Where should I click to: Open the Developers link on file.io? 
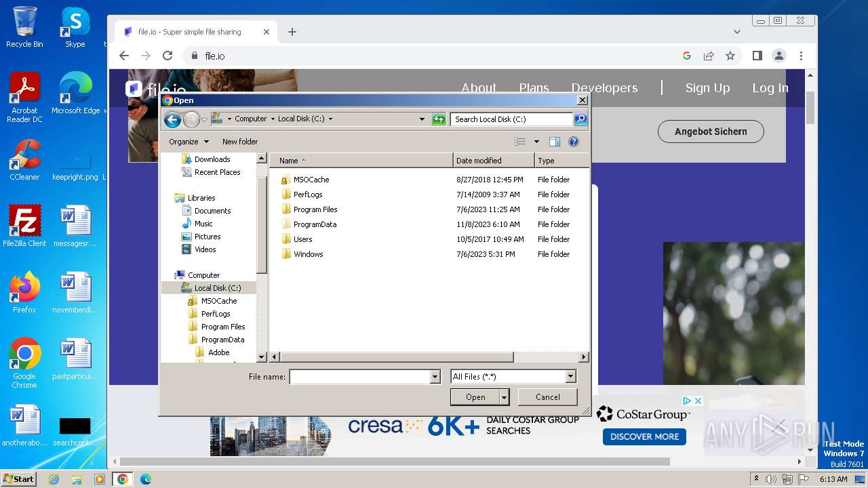coord(604,88)
